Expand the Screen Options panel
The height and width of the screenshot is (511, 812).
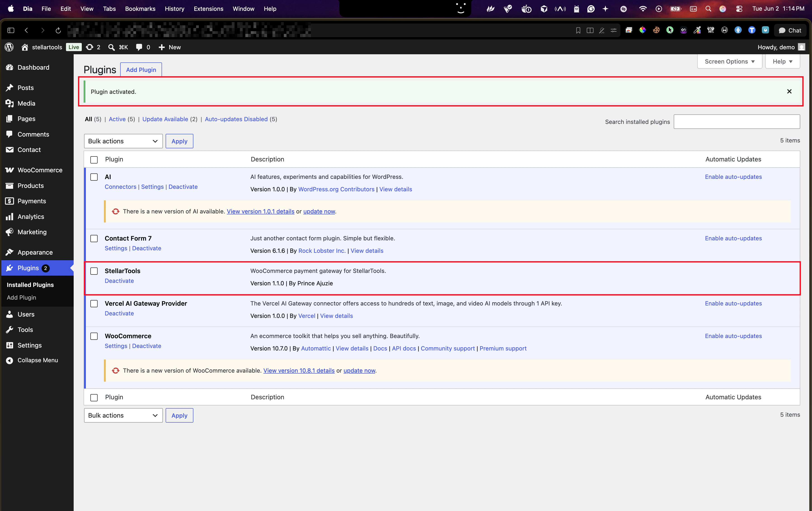click(x=729, y=62)
